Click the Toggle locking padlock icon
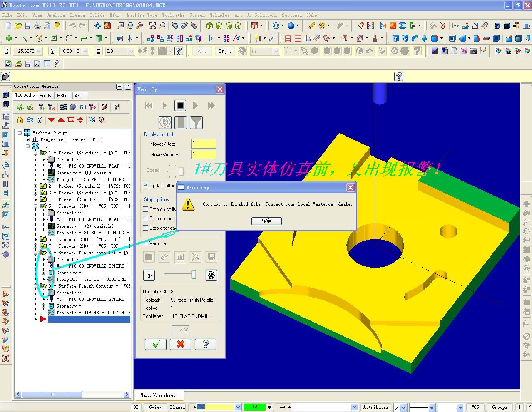 point(20,120)
